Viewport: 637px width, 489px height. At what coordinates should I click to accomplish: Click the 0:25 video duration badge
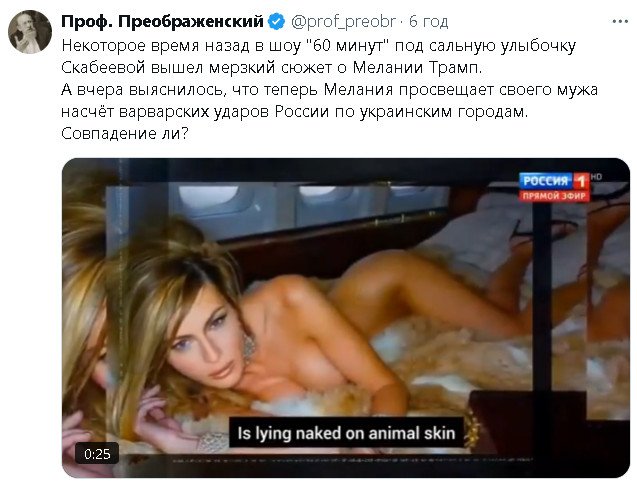pos(97,453)
